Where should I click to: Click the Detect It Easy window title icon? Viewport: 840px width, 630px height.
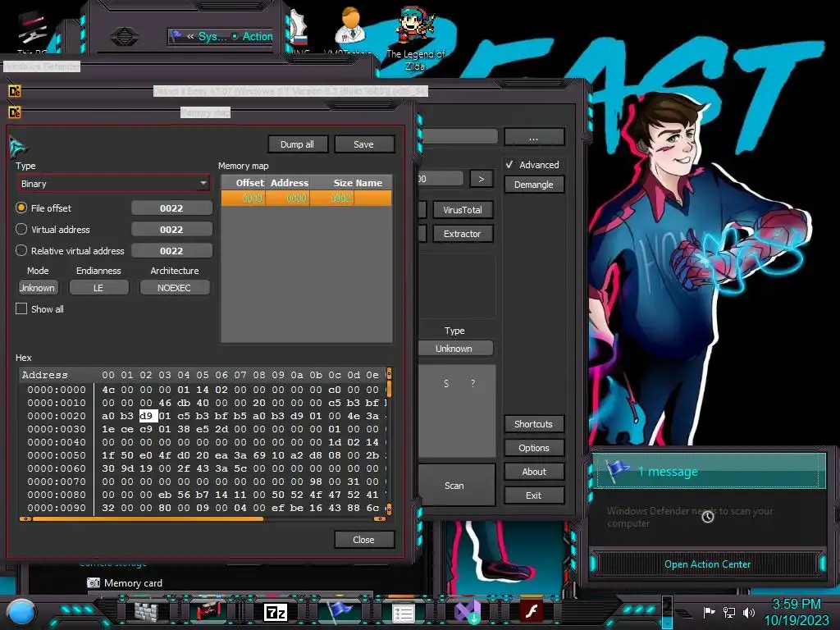coord(15,91)
